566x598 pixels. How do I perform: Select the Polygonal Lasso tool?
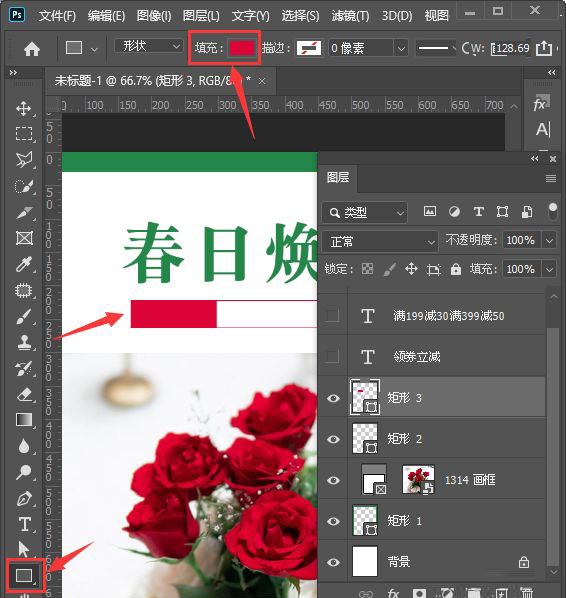[24, 160]
